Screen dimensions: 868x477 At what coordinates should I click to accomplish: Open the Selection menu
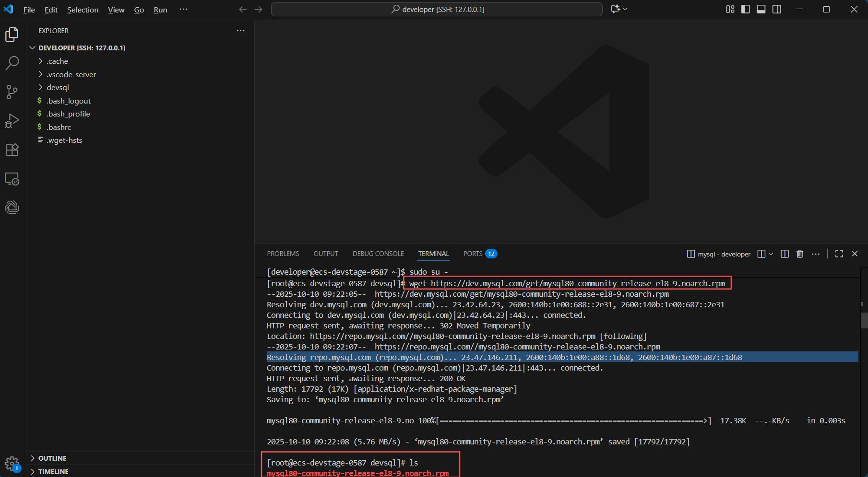[83, 10]
